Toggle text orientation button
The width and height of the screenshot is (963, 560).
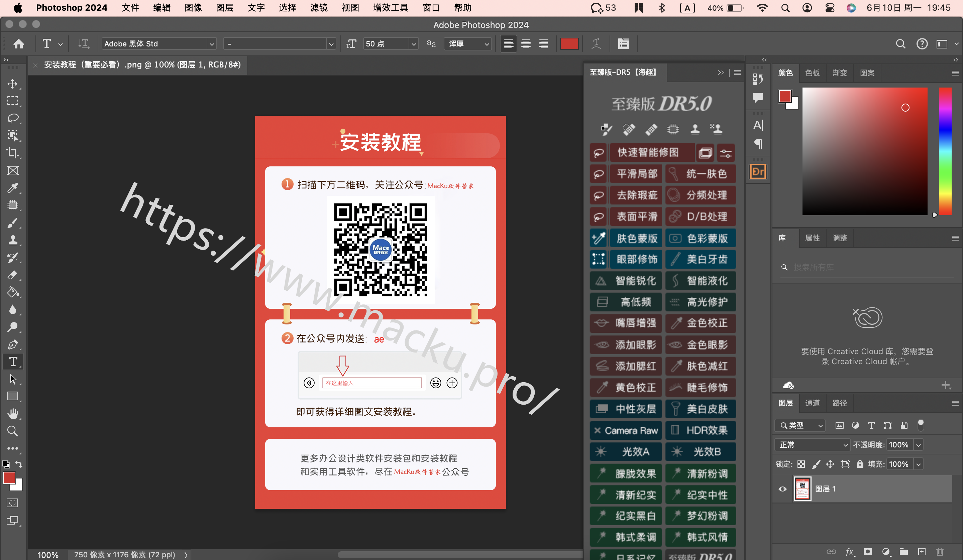click(x=84, y=44)
